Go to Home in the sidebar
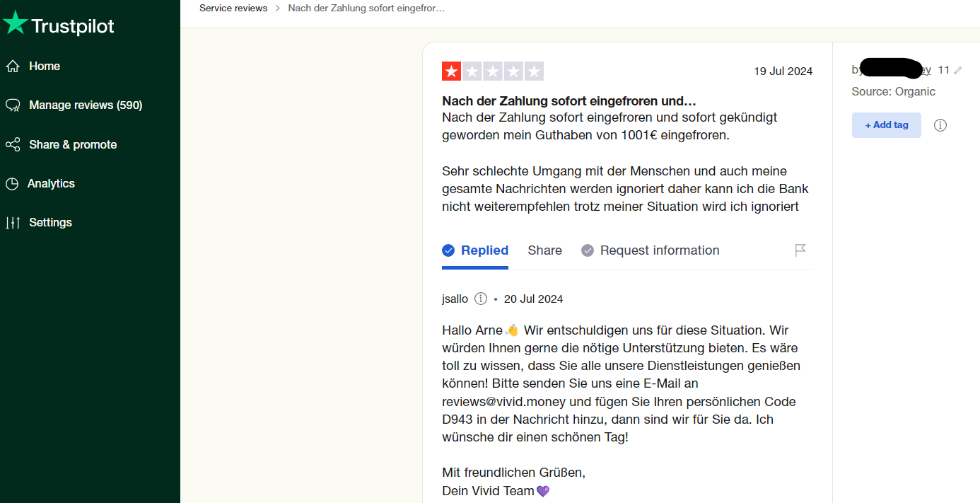The height and width of the screenshot is (503, 980). pos(45,66)
